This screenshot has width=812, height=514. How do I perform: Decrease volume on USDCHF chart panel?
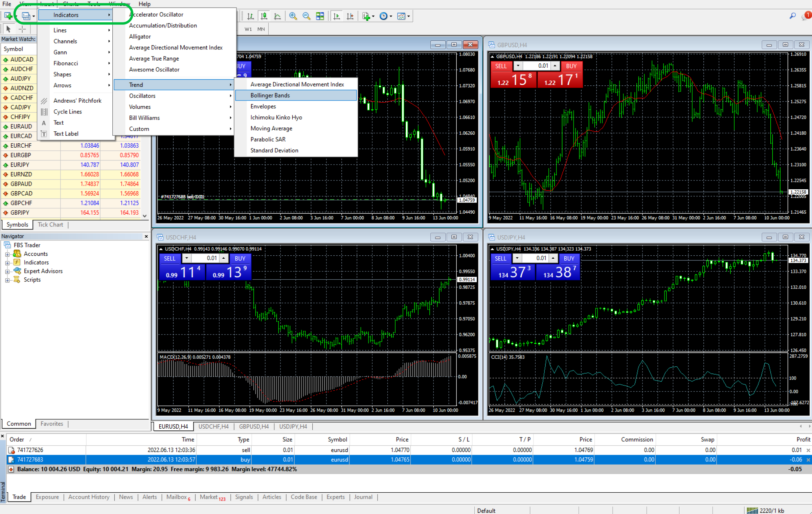tap(186, 258)
